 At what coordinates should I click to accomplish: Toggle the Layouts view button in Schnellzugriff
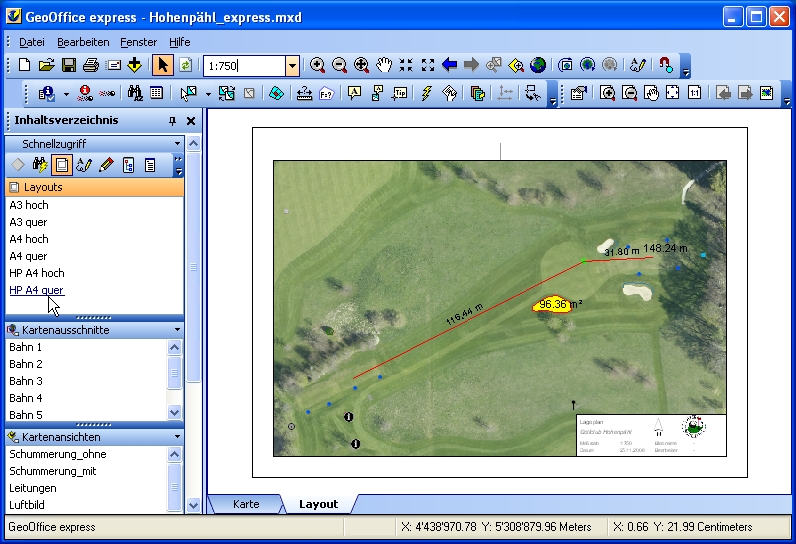coord(61,165)
